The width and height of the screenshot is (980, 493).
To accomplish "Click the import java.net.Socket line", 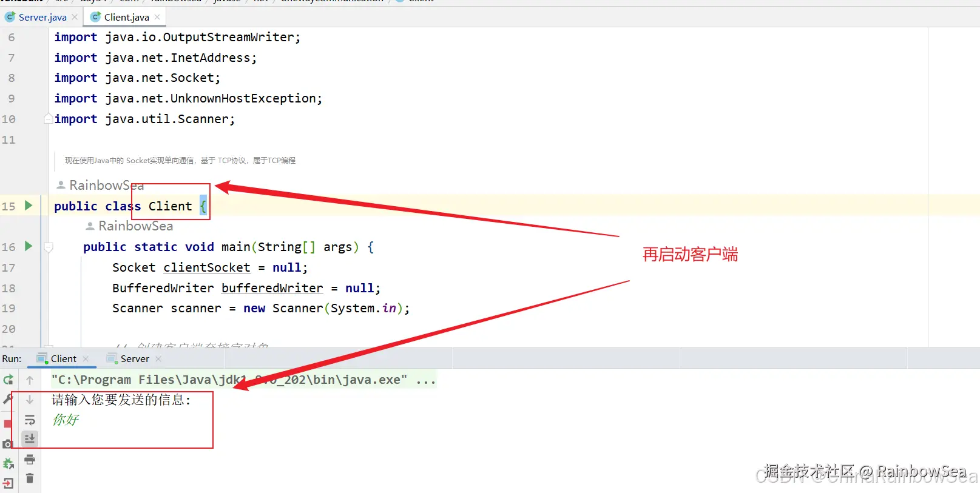I will click(x=137, y=78).
